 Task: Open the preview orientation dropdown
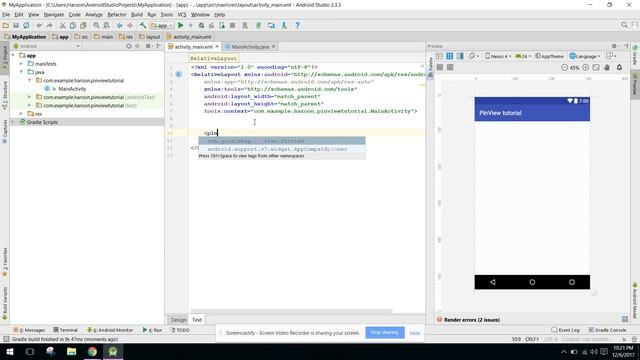click(474, 56)
